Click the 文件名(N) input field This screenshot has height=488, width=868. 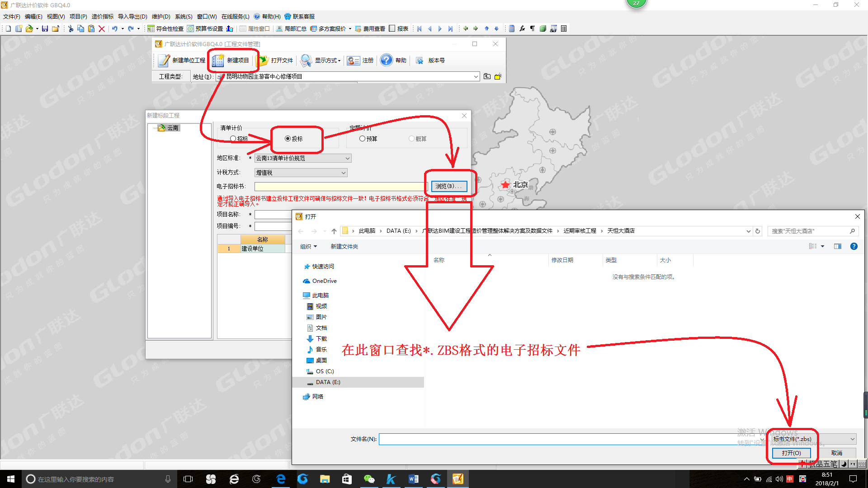571,439
